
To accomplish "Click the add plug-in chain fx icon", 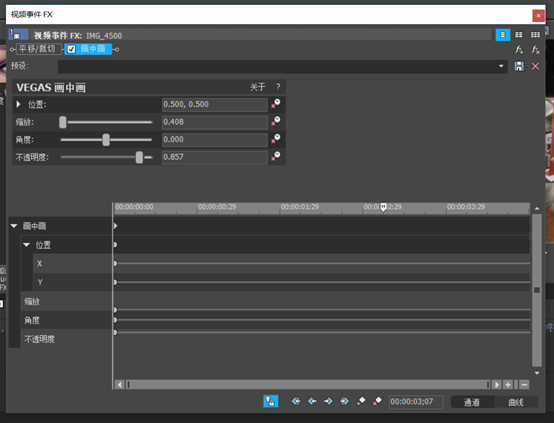I will (519, 49).
